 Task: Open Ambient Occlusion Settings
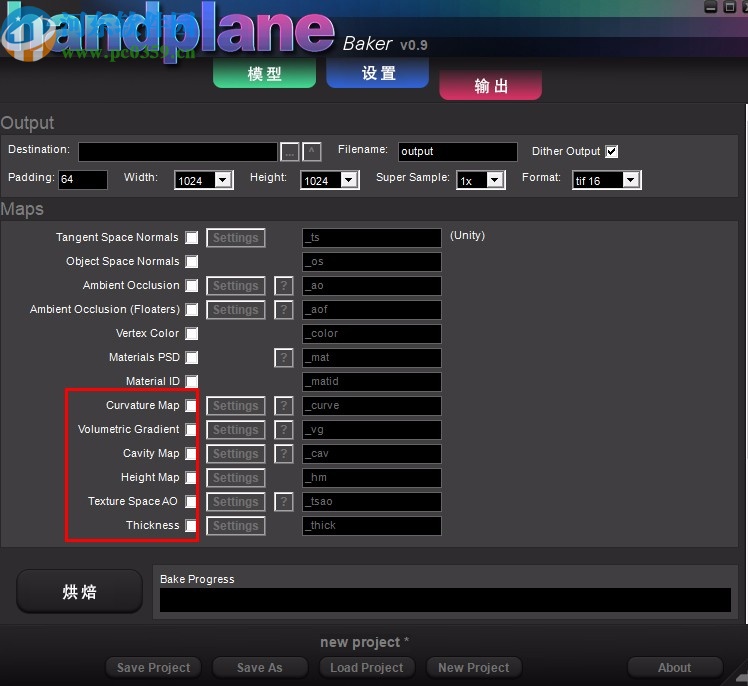pyautogui.click(x=236, y=286)
